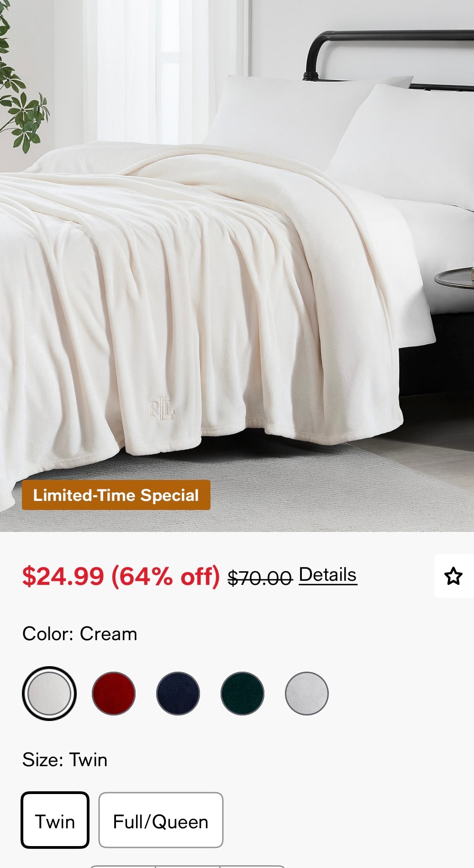Viewport: 474px width, 868px height.
Task: Select the Full/Queen size option
Action: [161, 820]
